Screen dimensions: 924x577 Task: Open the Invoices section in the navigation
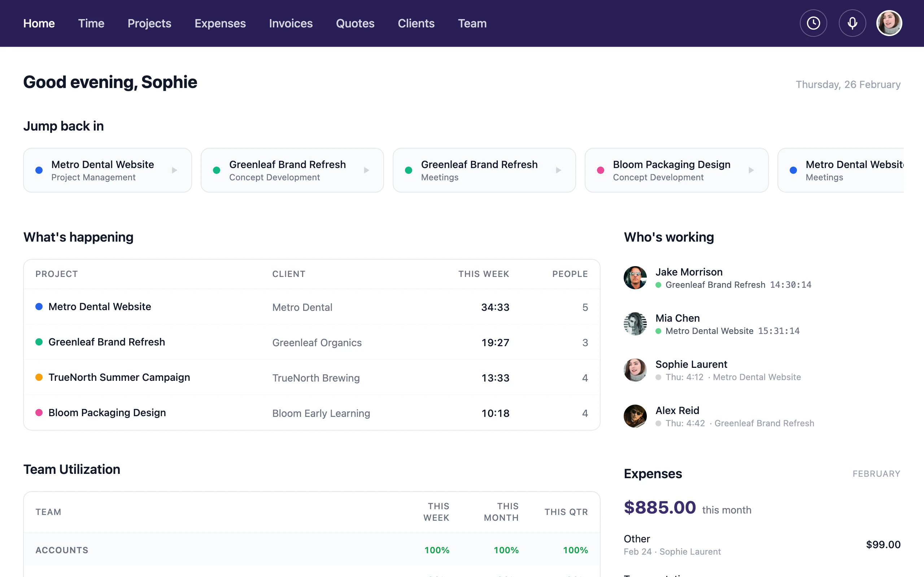click(x=291, y=23)
